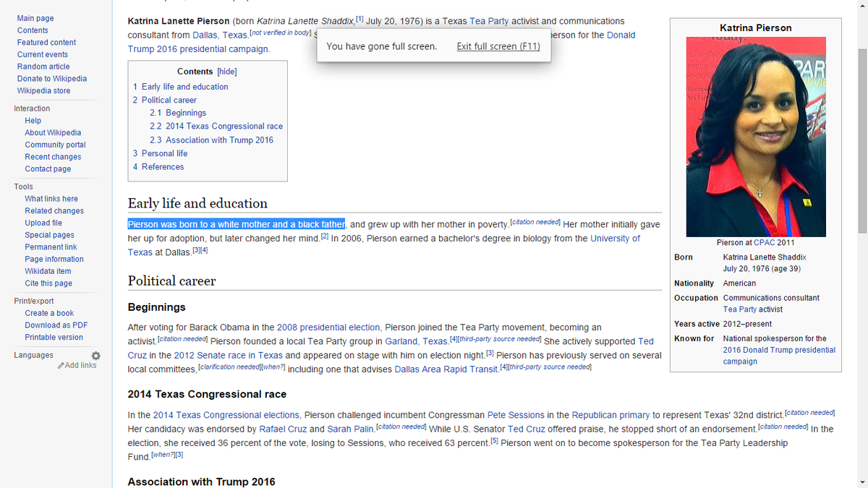This screenshot has height=488, width=868.
Task: Open Page information link
Action: [x=54, y=260]
